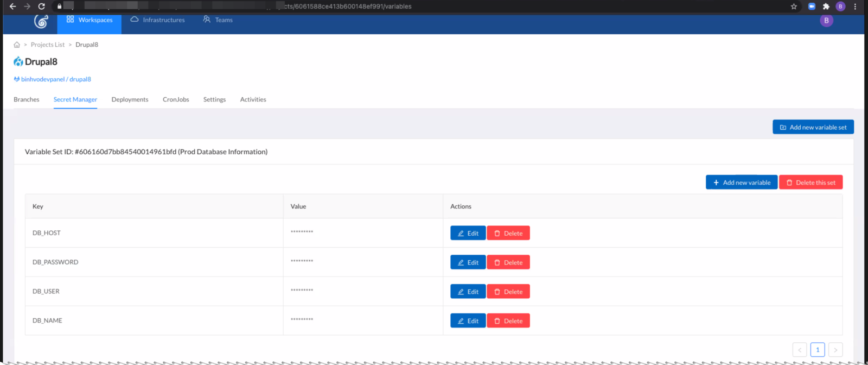Open the user avatar B in header
The image size is (868, 365).
tap(826, 21)
